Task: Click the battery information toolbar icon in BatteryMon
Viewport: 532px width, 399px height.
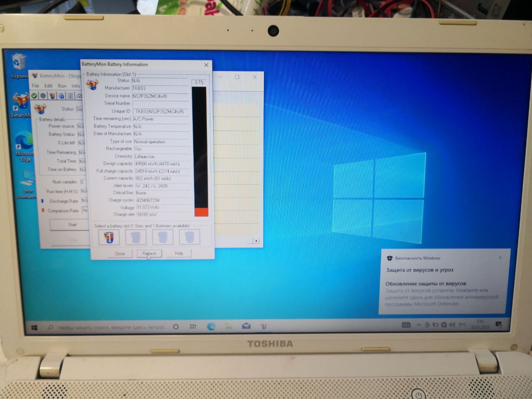Action: 52,96
